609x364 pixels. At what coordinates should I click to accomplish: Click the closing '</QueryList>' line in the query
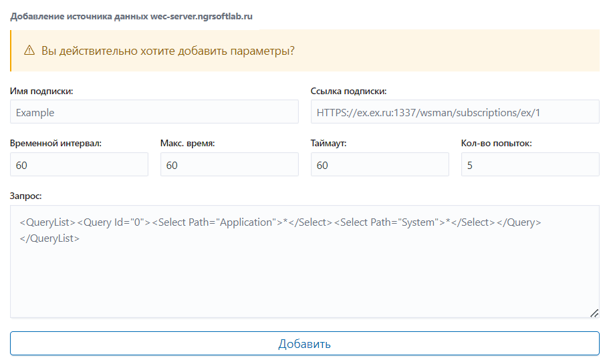point(49,238)
